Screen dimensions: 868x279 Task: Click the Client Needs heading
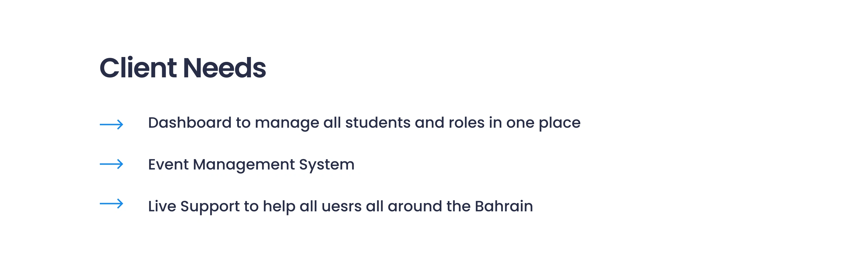pyautogui.click(x=183, y=68)
